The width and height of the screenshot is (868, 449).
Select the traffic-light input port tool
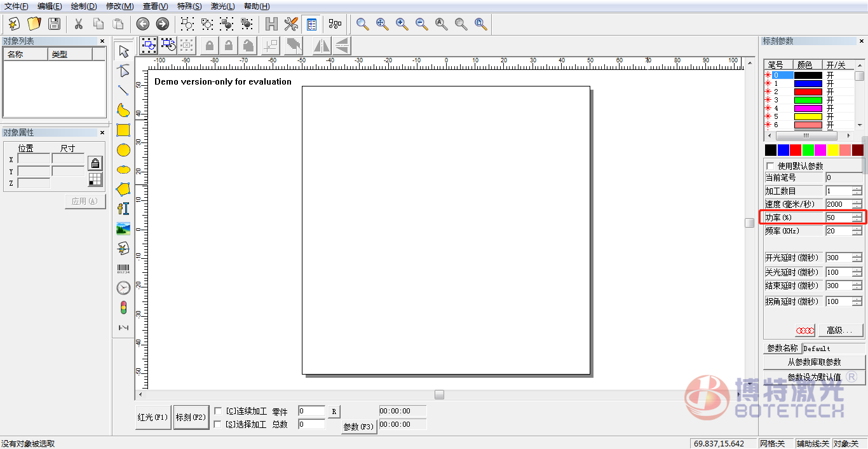[x=124, y=308]
